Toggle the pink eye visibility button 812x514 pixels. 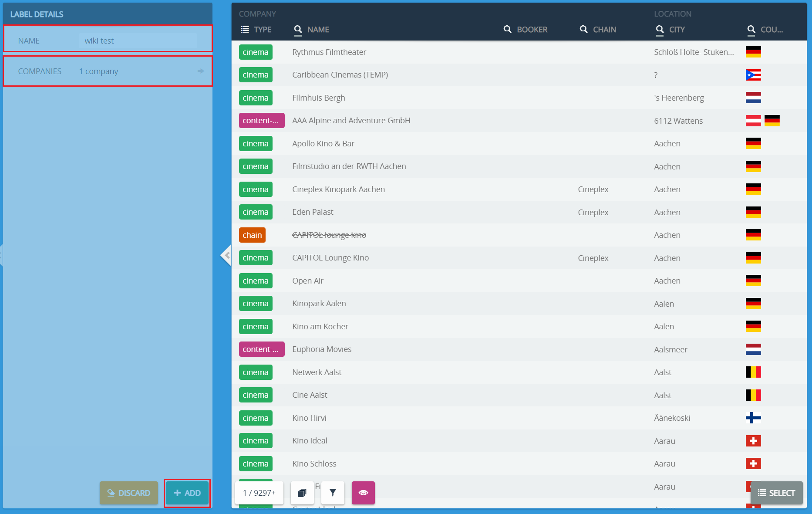tap(363, 493)
